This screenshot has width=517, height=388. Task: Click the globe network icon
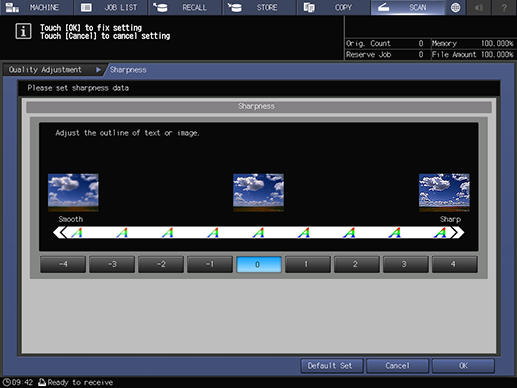pos(455,7)
